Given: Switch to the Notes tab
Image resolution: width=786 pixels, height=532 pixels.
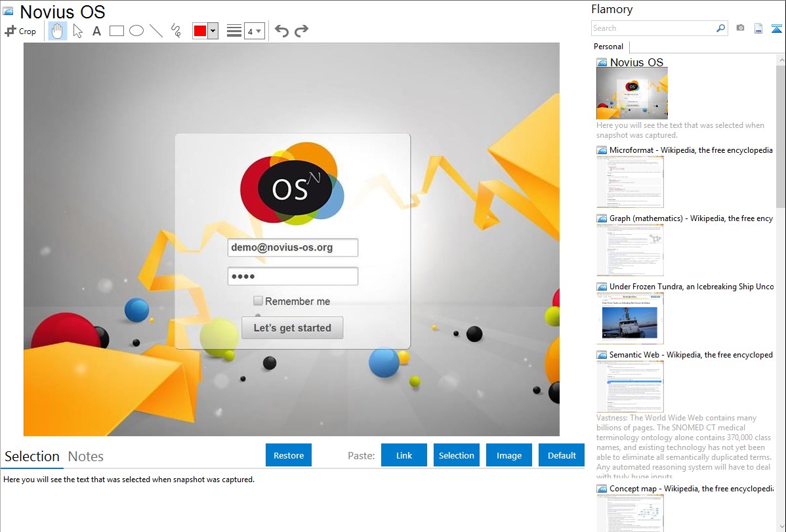Looking at the screenshot, I should tap(86, 457).
